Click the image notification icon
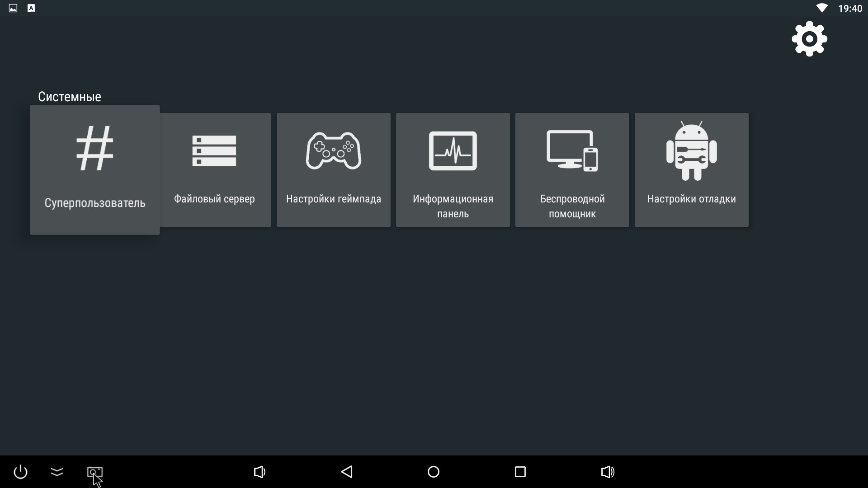This screenshot has height=488, width=868. coord(13,8)
